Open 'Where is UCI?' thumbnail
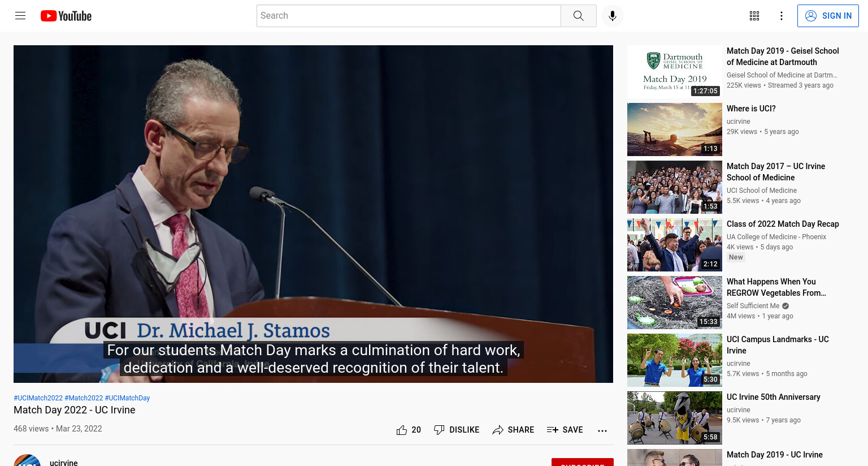The image size is (868, 466). 675,130
